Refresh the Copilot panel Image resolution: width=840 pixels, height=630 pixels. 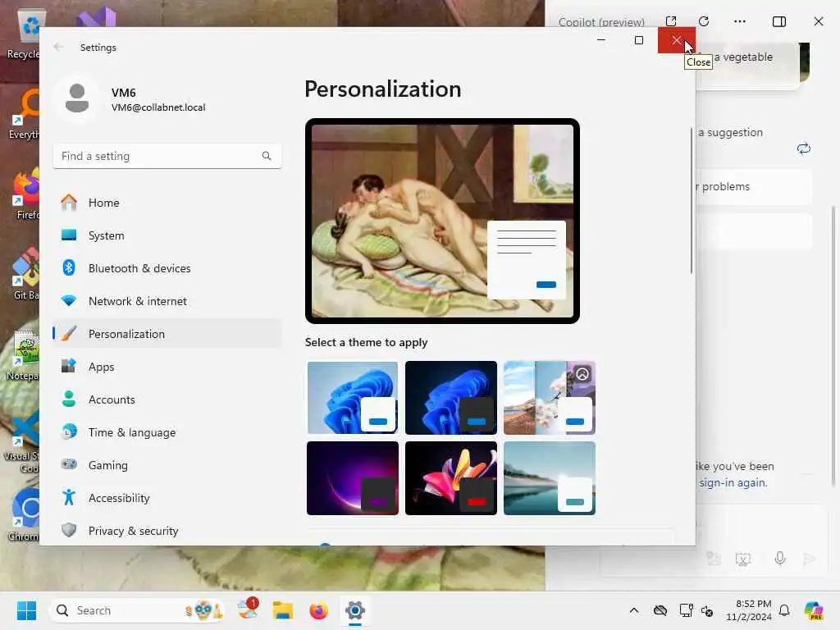pos(704,21)
